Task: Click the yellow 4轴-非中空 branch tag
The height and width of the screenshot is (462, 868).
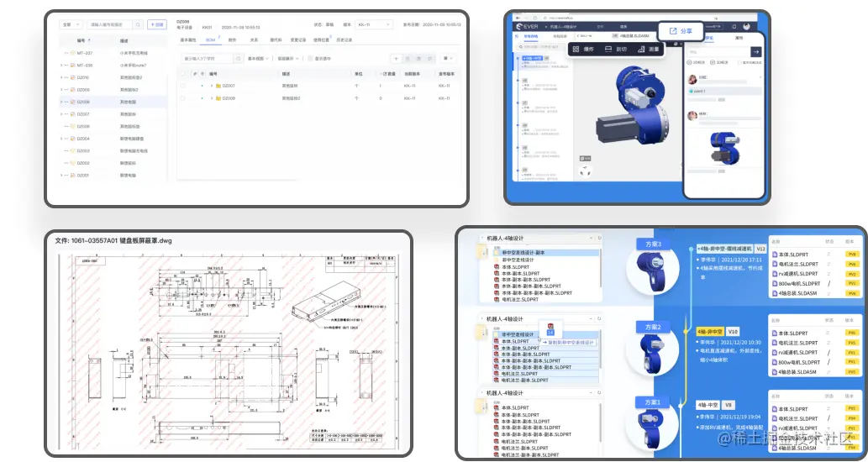Action: [710, 332]
